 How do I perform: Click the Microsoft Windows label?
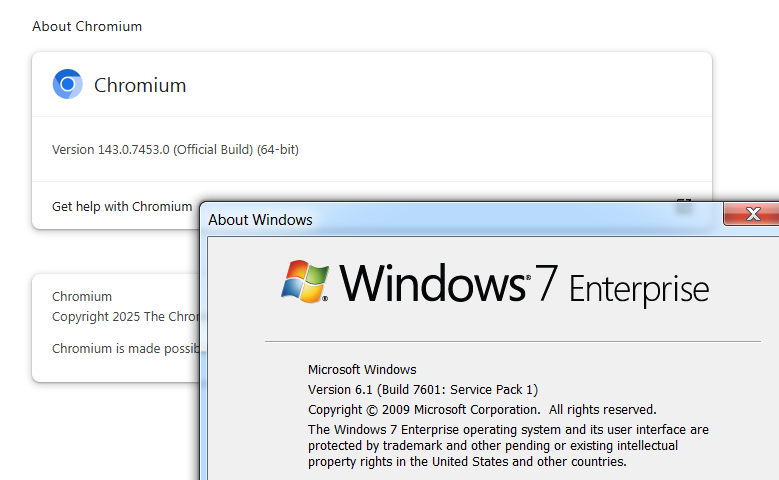click(362, 370)
